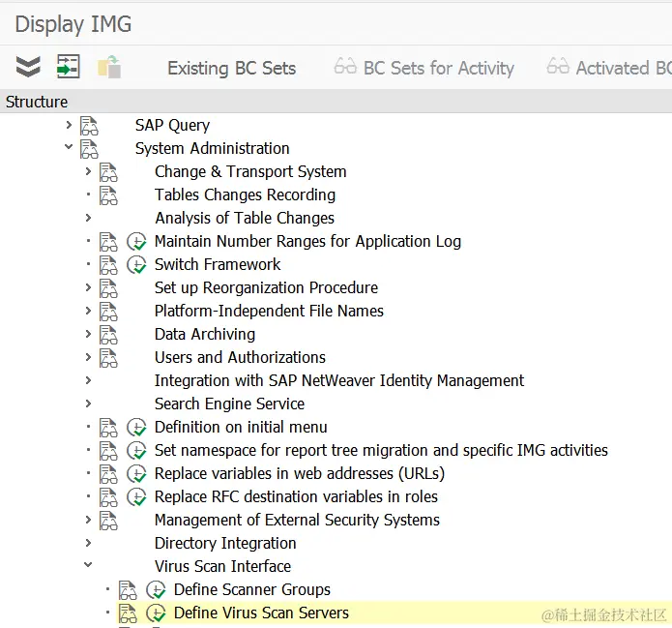
Task: Click the release notes paste toolbar icon
Action: 109,67
